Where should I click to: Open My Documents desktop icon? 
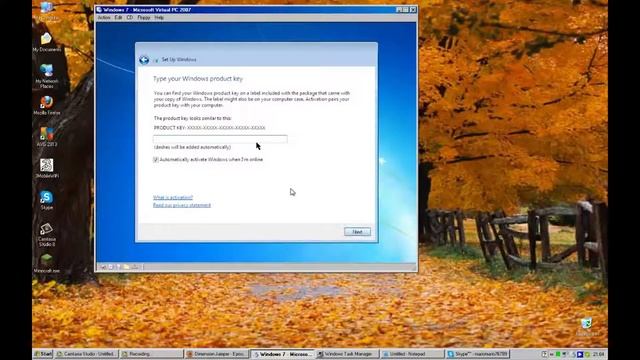point(47,42)
